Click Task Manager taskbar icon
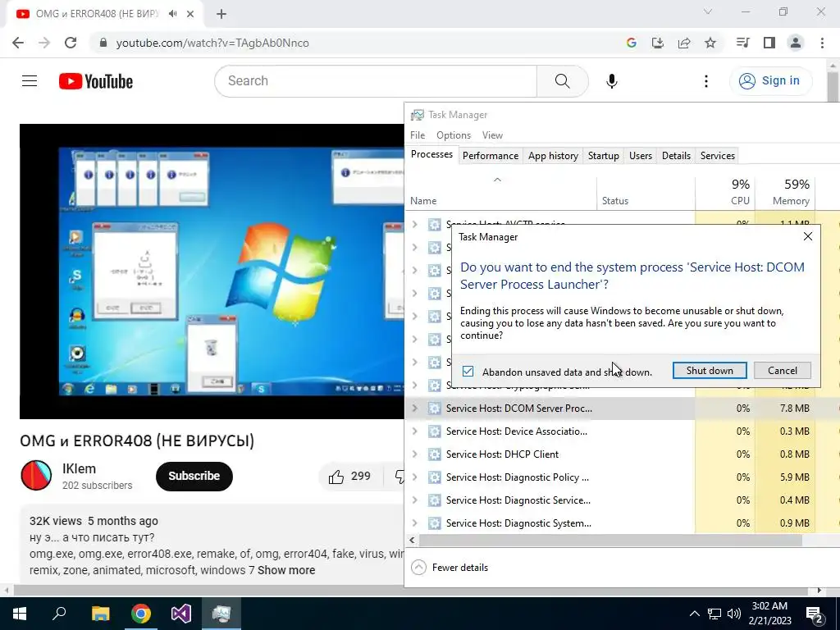The image size is (840, 630). click(x=221, y=614)
